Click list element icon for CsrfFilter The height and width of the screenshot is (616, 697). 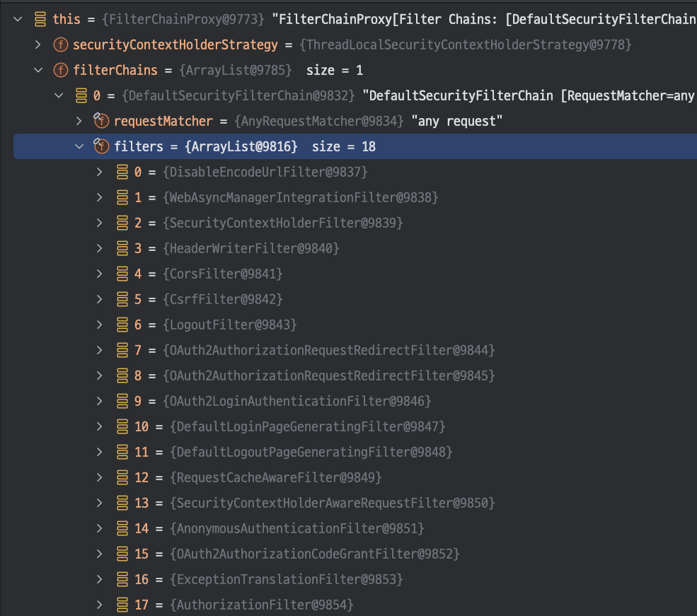click(x=122, y=299)
